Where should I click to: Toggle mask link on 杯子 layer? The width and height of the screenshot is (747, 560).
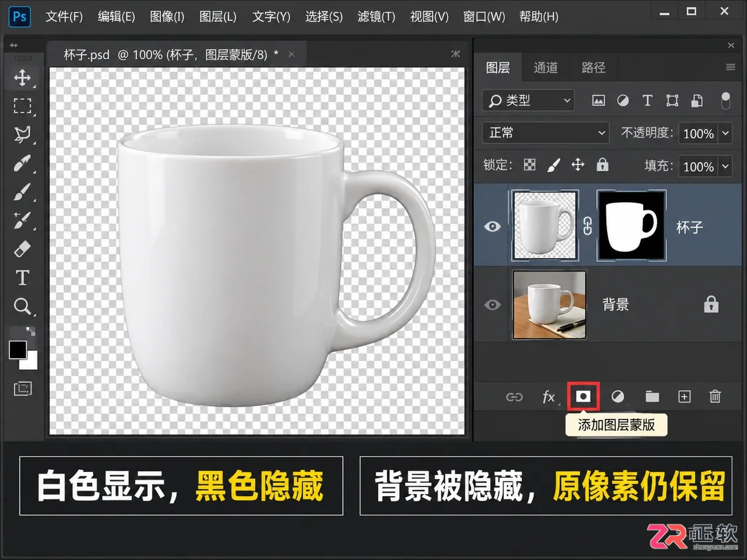(588, 227)
